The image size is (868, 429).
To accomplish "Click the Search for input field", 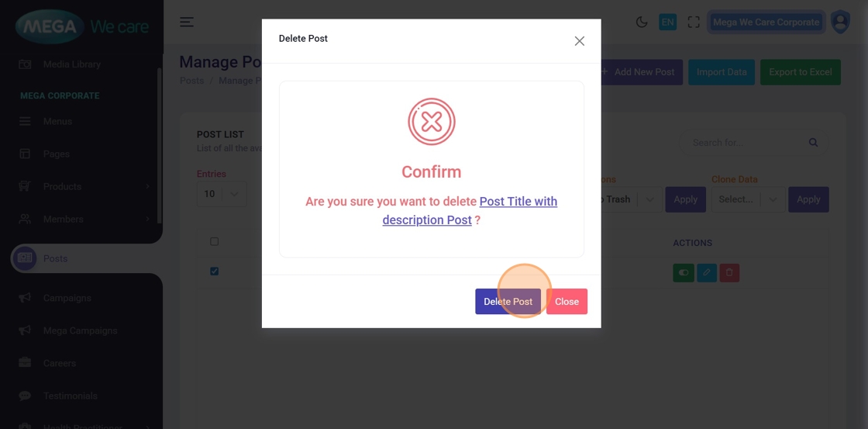I will (744, 143).
